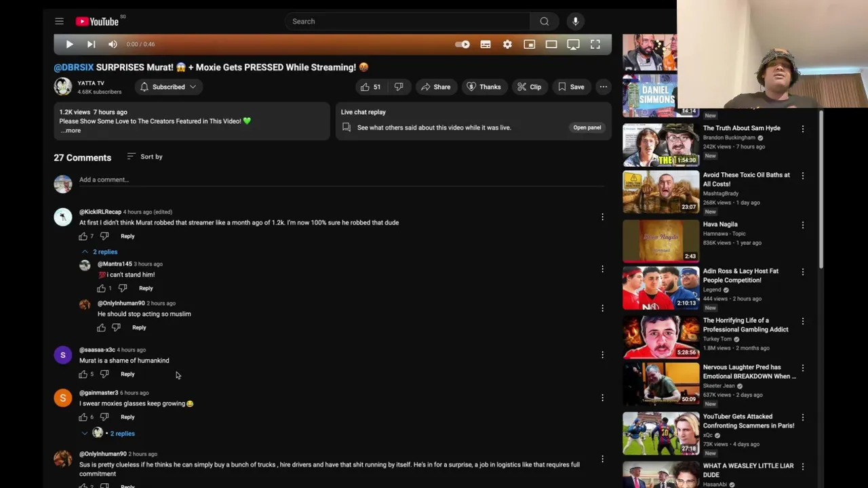Create a Clip from the video
The image size is (868, 488).
click(529, 87)
